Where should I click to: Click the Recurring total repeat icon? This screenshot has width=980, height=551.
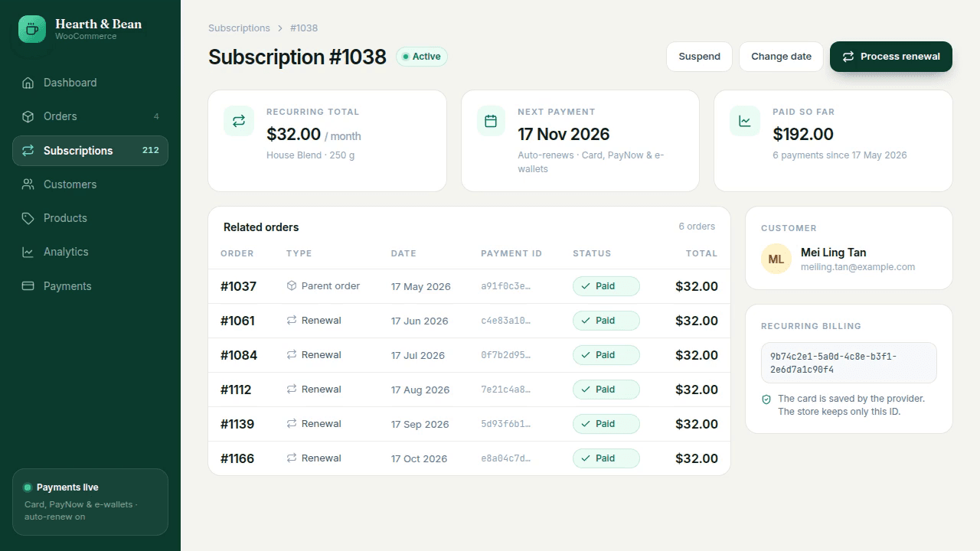[x=239, y=121]
